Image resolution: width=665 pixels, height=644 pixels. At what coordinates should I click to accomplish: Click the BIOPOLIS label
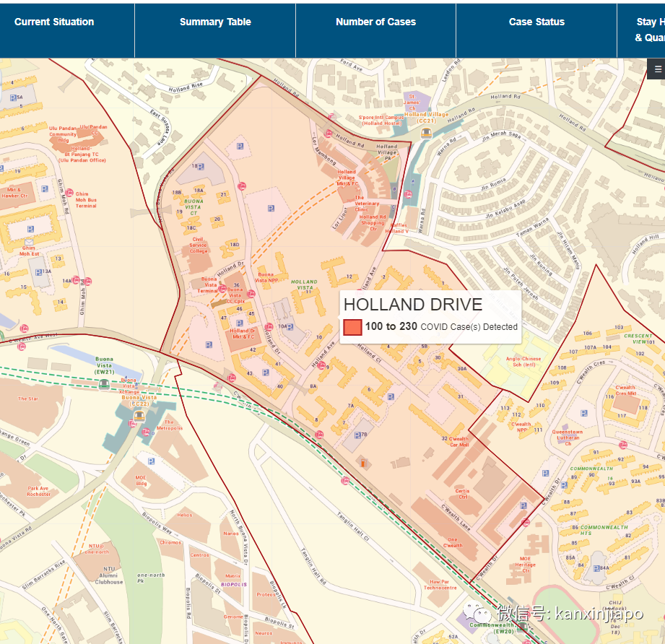tap(234, 584)
